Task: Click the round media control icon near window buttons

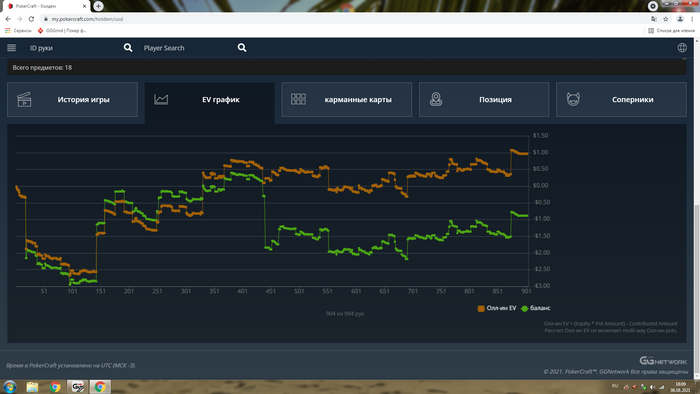Action: (653, 6)
